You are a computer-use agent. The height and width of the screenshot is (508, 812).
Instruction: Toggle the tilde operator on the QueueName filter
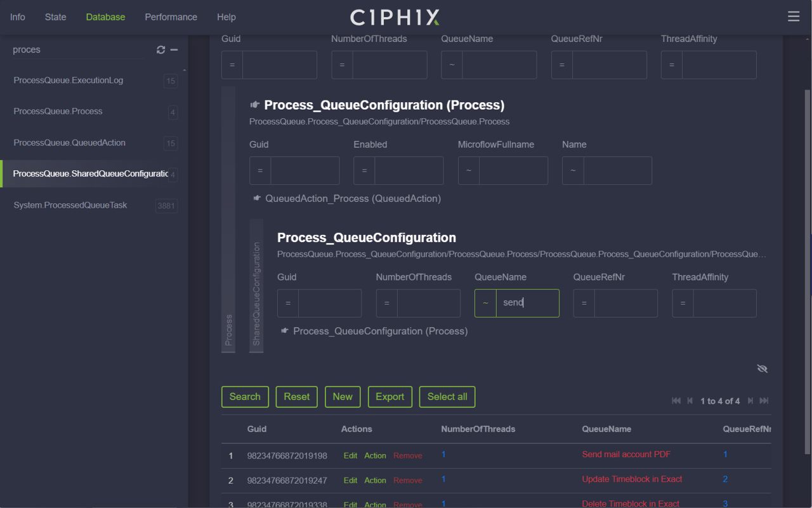click(x=485, y=303)
